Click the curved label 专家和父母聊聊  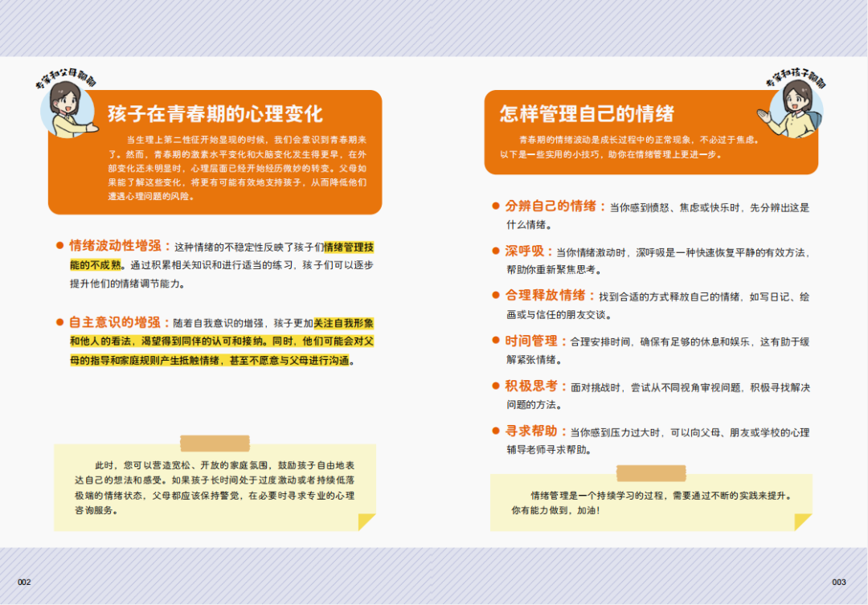(65, 79)
